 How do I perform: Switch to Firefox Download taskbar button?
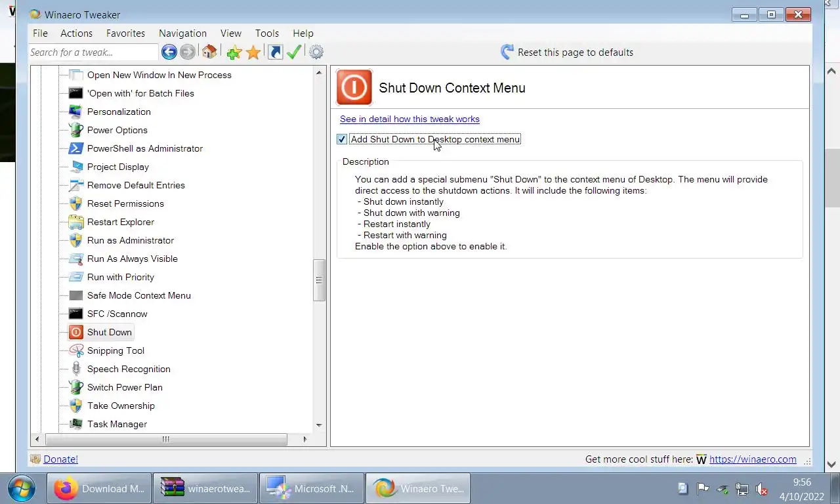[99, 488]
